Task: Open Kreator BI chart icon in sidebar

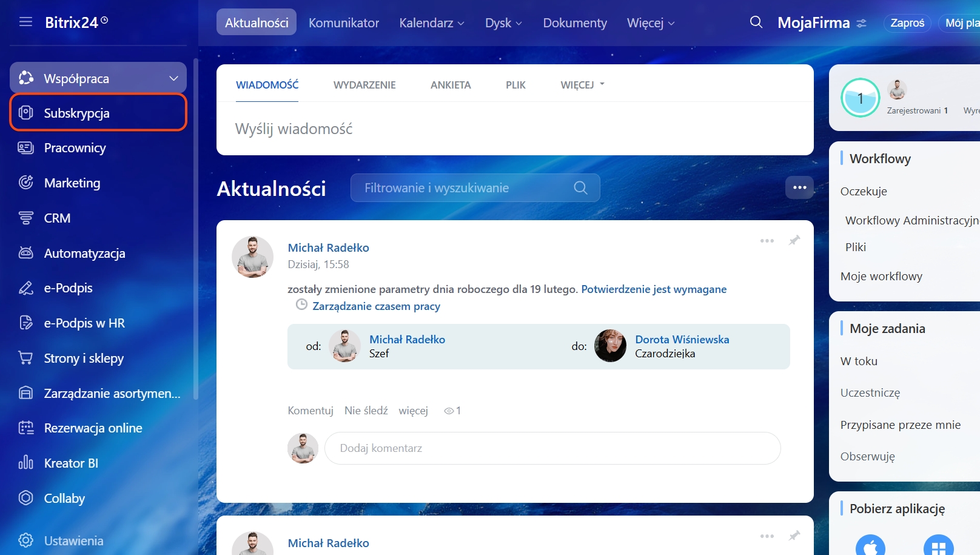Action: click(25, 463)
